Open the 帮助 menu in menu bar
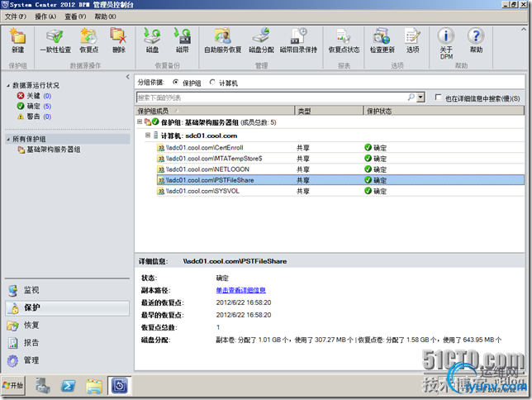This screenshot has width=532, height=400. click(x=105, y=17)
